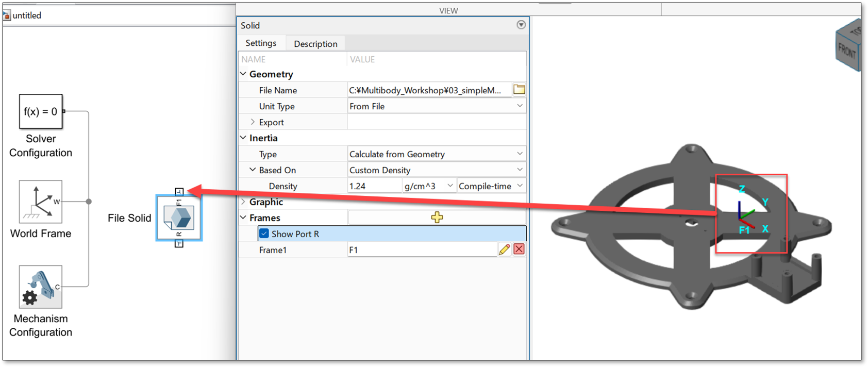This screenshot has width=868, height=367.
Task: Click the File Solid block icon
Action: point(179,218)
